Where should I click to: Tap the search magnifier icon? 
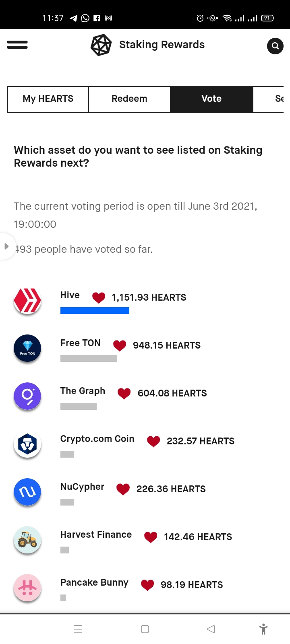tap(275, 46)
